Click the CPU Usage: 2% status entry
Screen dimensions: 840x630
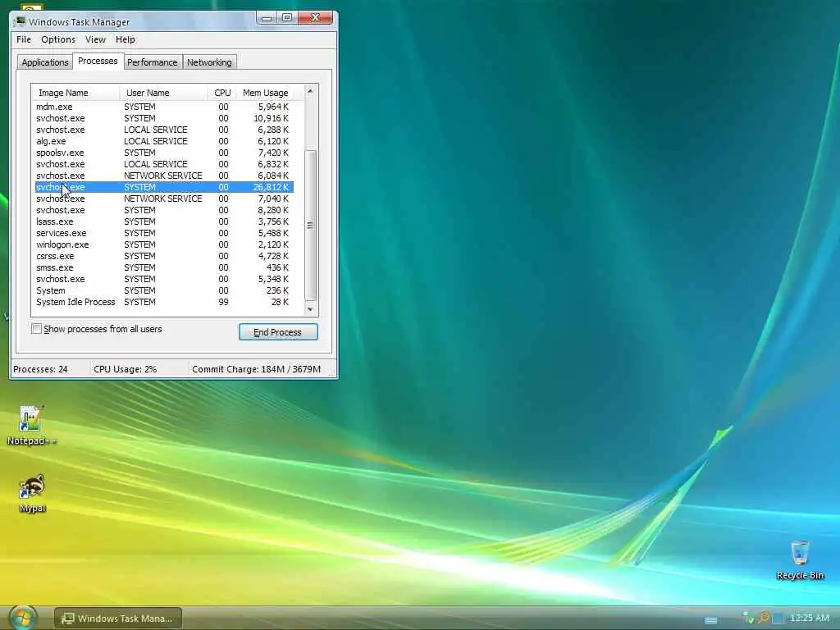[x=126, y=369]
